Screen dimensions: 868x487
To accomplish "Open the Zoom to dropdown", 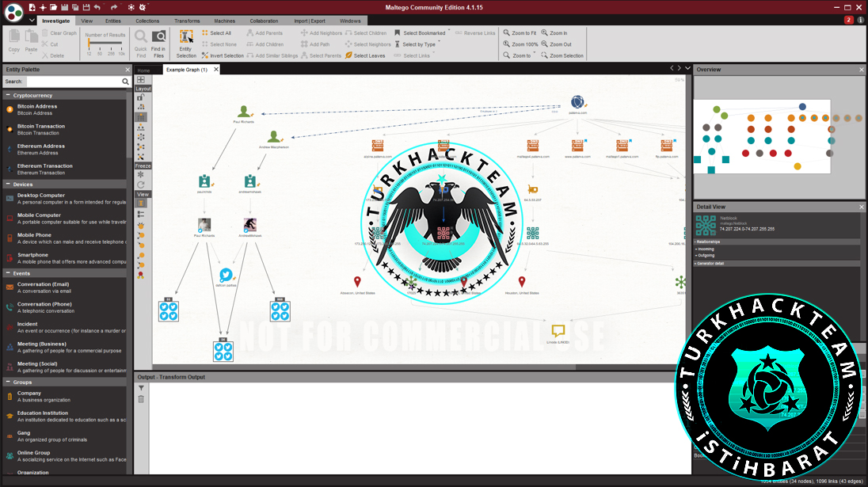I will click(520, 55).
